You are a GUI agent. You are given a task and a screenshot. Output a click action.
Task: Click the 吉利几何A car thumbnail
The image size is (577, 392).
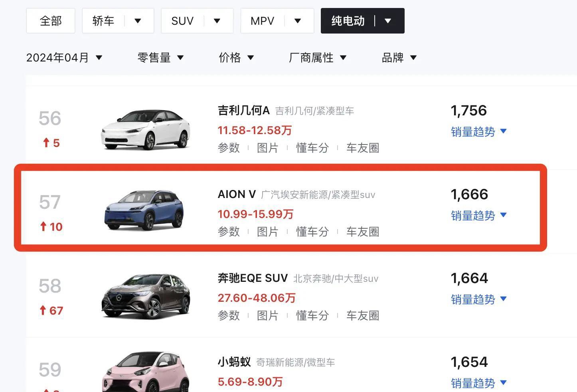pos(146,129)
